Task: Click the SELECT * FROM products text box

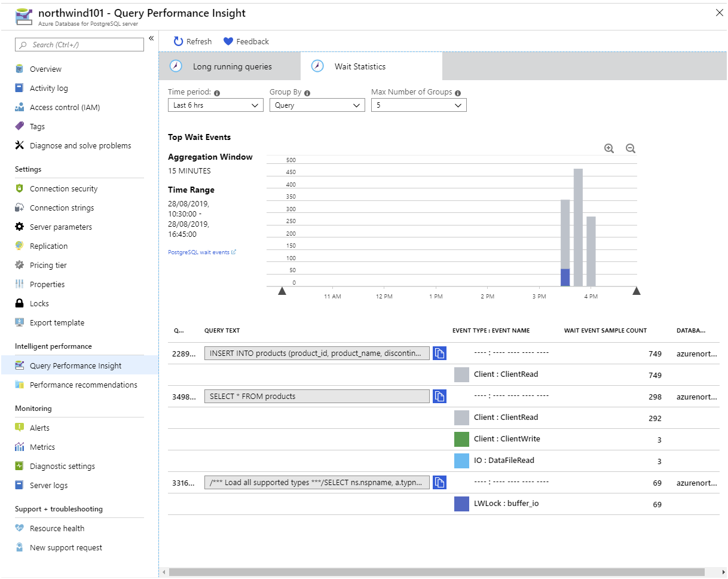Action: point(317,396)
